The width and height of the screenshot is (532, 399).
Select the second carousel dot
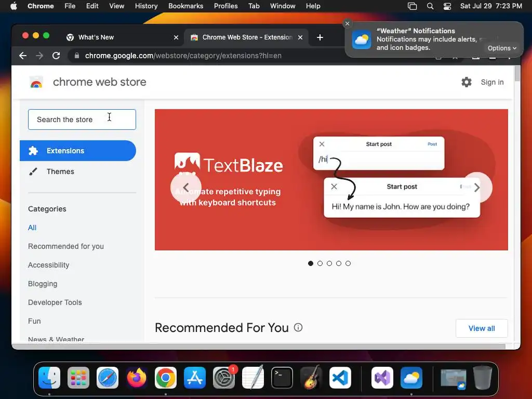pyautogui.click(x=320, y=263)
